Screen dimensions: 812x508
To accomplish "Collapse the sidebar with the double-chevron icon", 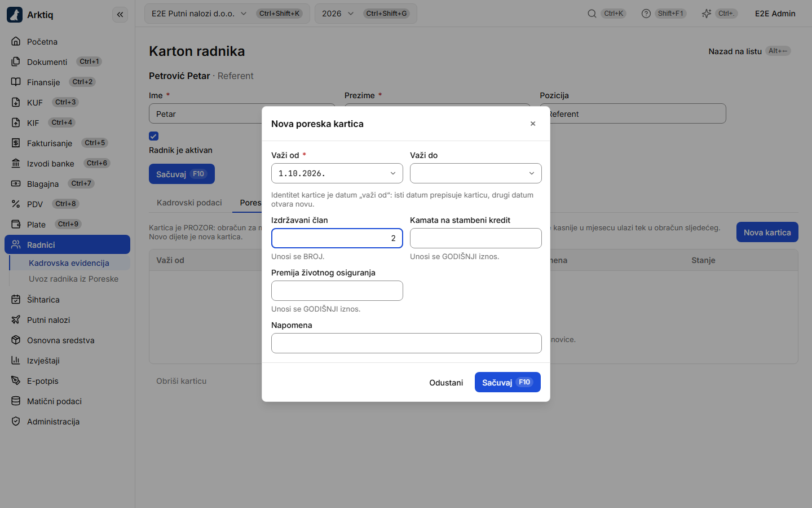I will click(x=120, y=15).
